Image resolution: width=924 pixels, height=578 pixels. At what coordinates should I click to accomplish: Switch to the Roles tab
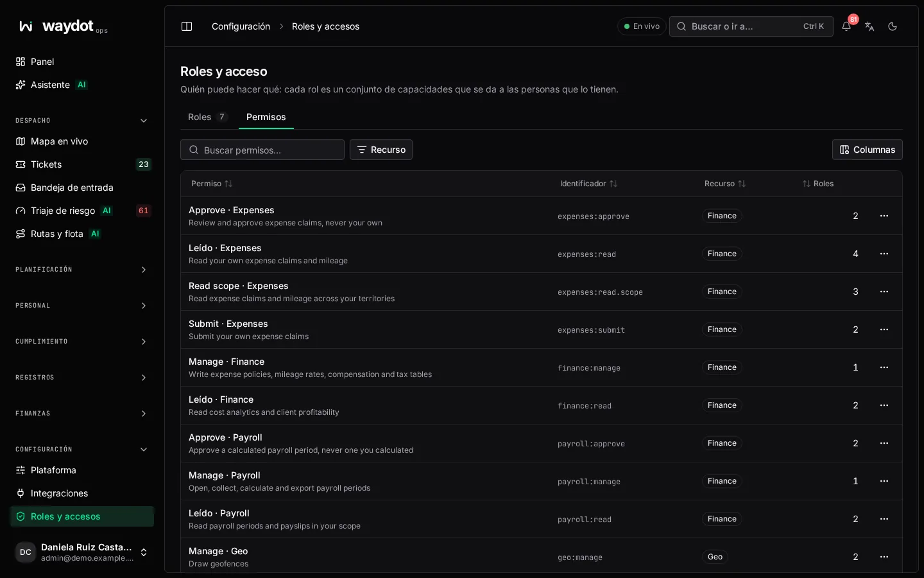tap(208, 117)
